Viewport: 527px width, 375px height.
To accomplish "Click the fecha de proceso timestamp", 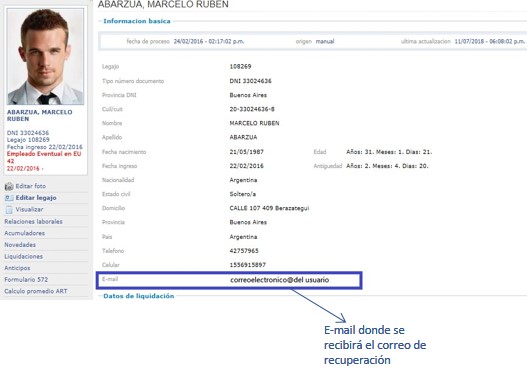I will pos(209,41).
